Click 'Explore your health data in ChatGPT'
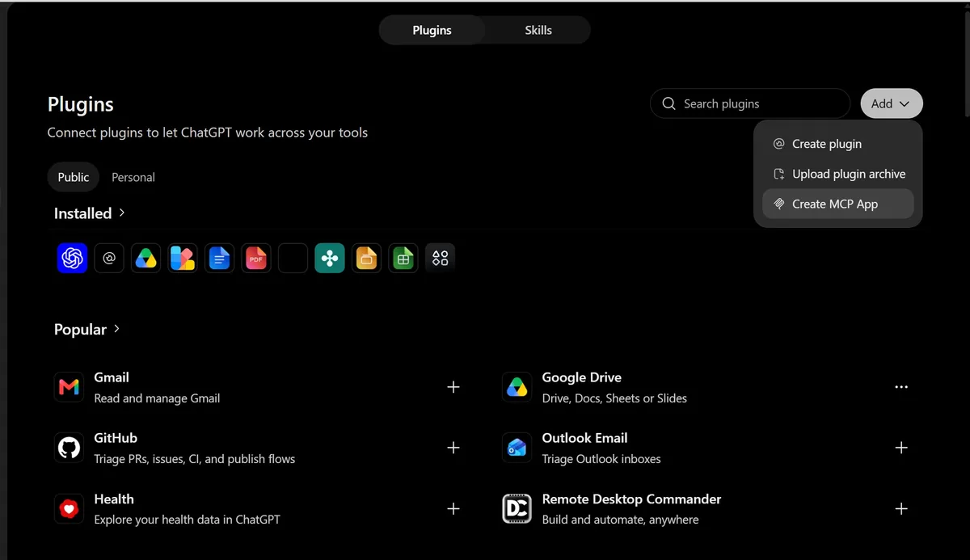The height and width of the screenshot is (560, 970). (188, 520)
